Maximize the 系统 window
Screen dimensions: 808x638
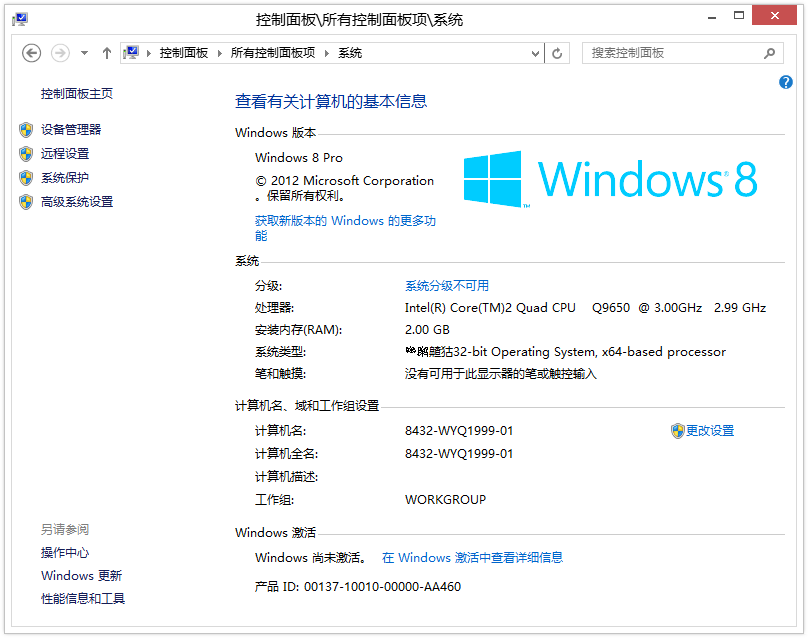coord(739,16)
